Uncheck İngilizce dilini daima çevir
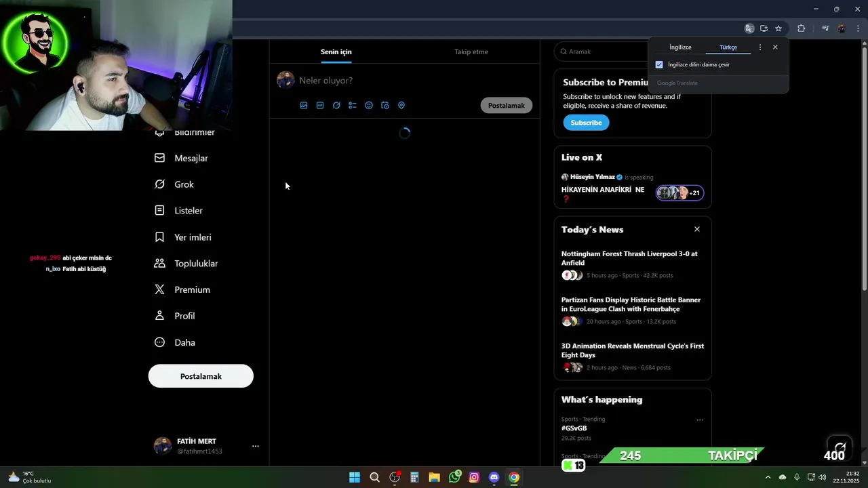The image size is (868, 488). click(x=659, y=65)
